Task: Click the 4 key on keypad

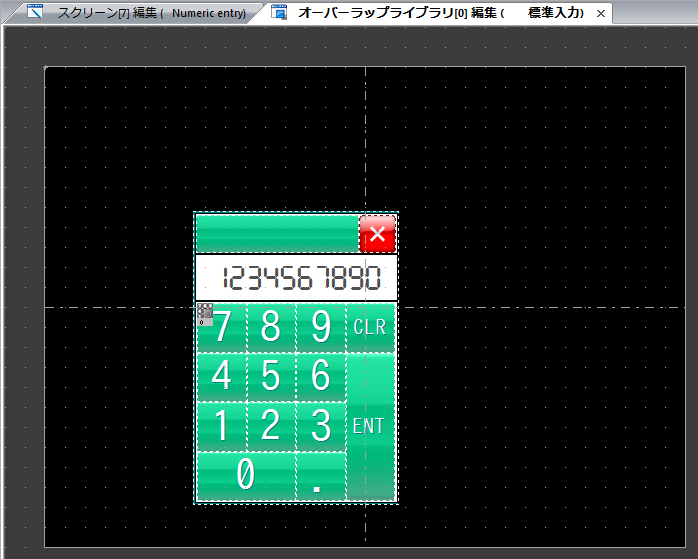Action: click(x=222, y=377)
